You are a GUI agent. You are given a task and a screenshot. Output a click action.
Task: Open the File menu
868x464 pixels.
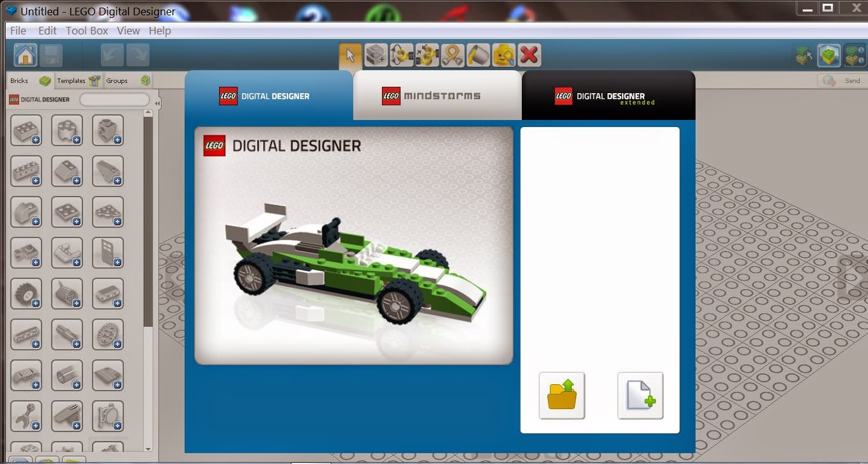pos(18,31)
